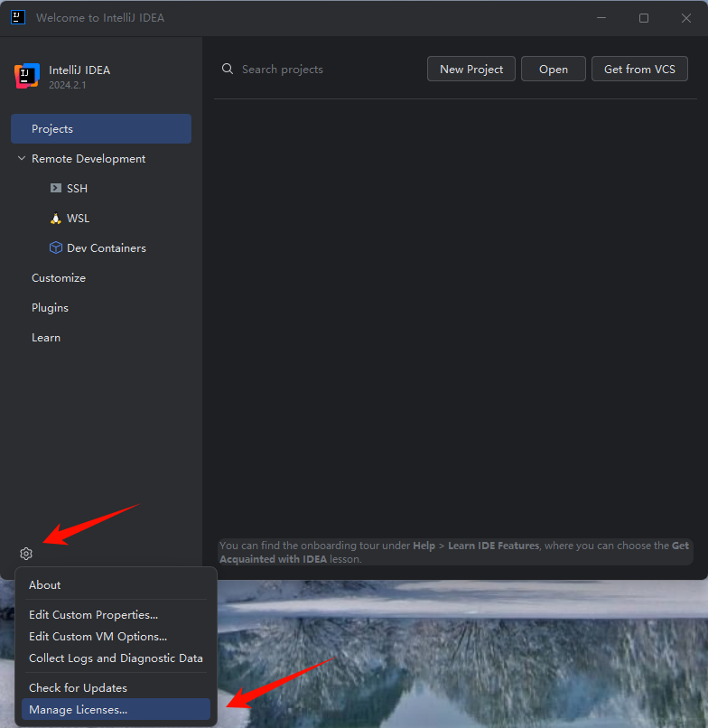Focus the Search projects field
This screenshot has height=728, width=708.
point(321,69)
